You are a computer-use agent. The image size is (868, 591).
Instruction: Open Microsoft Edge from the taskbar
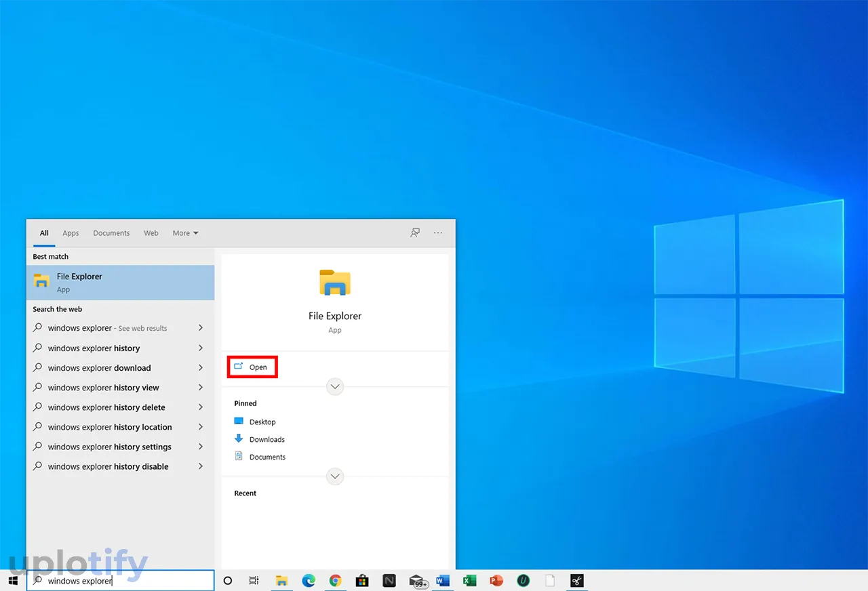[x=309, y=581]
